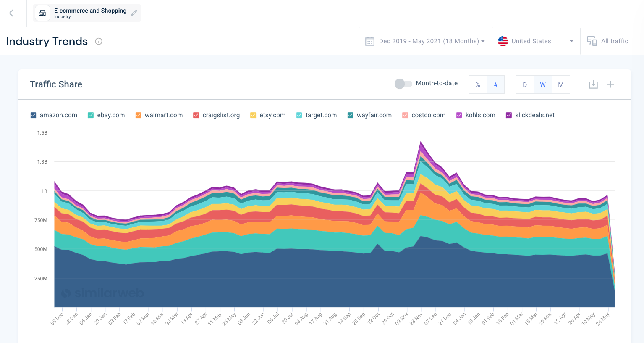The height and width of the screenshot is (343, 644).
Task: Select percentage view mode
Action: (478, 84)
